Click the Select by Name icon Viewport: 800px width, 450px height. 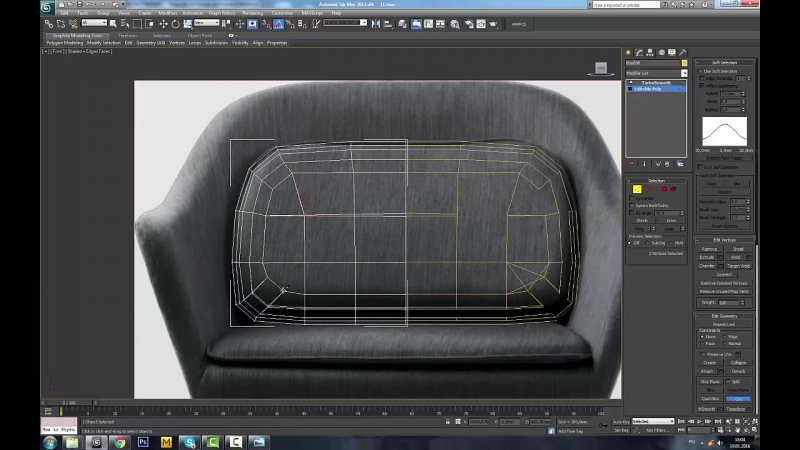[125, 24]
